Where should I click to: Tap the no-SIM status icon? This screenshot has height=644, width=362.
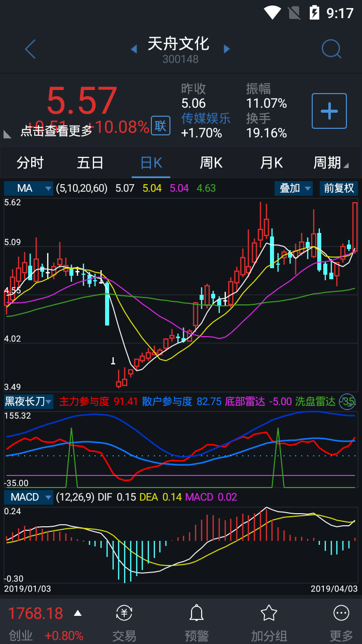293,12
